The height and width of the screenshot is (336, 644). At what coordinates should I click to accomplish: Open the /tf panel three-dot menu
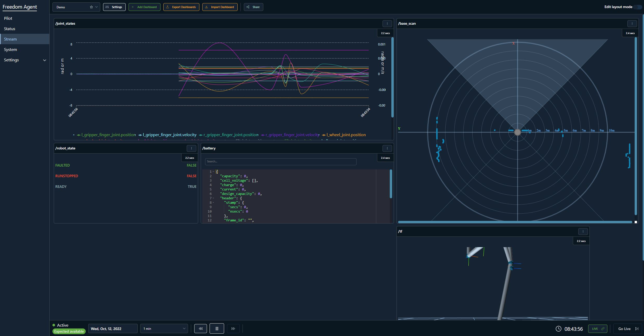(583, 232)
